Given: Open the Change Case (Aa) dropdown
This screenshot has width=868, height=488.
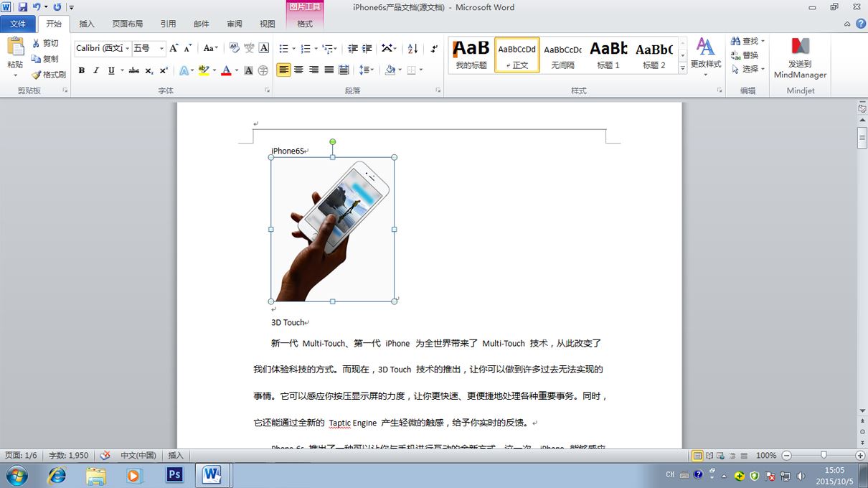Looking at the screenshot, I should click(x=211, y=48).
